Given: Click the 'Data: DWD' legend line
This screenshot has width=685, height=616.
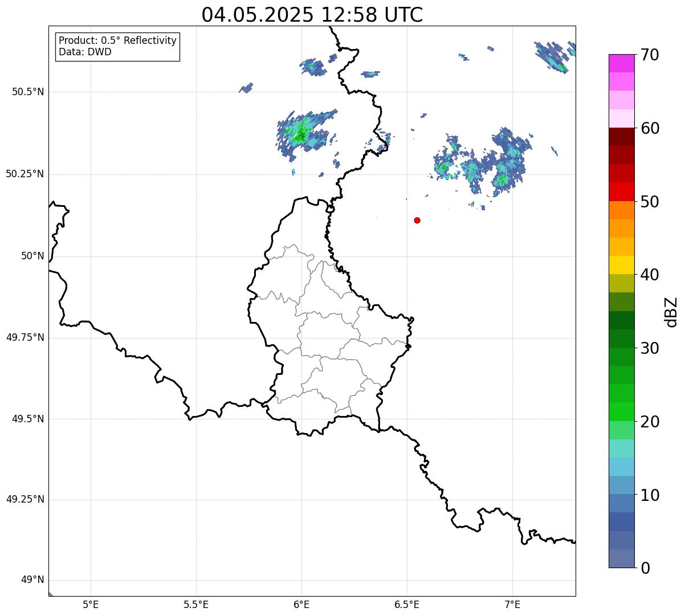Looking at the screenshot, I should coord(85,52).
